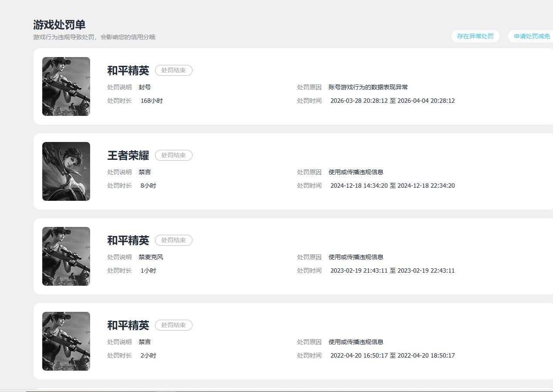Image resolution: width=553 pixels, height=392 pixels.
Task: Click the 处罚结束 badge next to 王者荣耀
Action: coord(174,155)
